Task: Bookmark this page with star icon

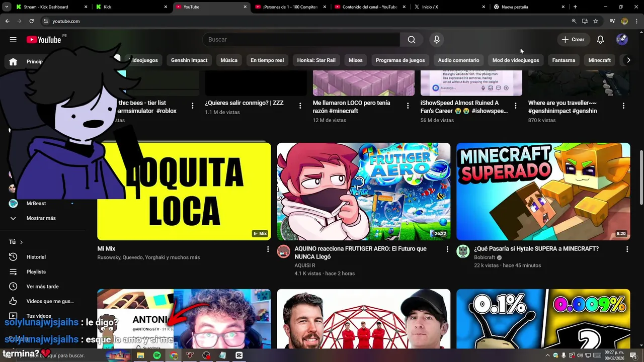Action: tap(596, 21)
